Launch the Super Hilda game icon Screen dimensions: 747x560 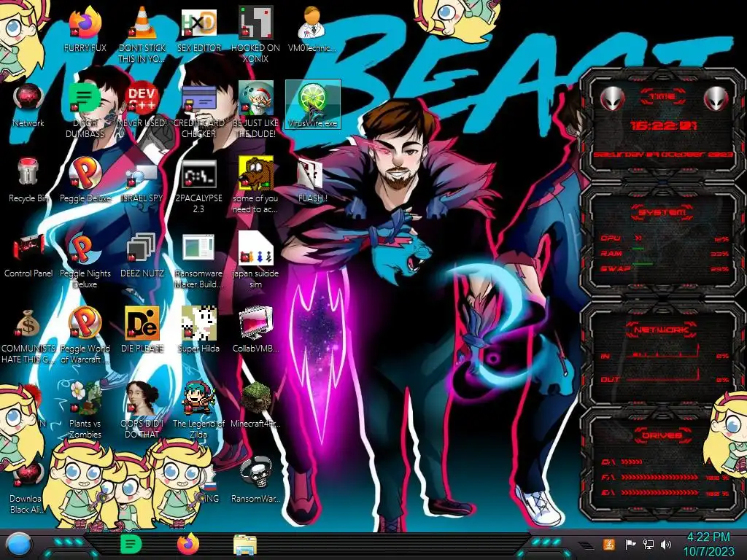point(198,324)
